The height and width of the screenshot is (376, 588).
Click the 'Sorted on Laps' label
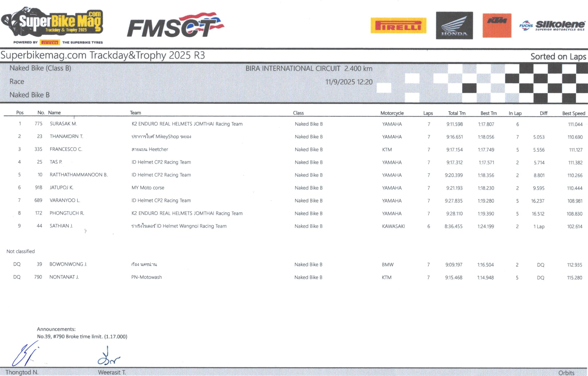click(558, 57)
